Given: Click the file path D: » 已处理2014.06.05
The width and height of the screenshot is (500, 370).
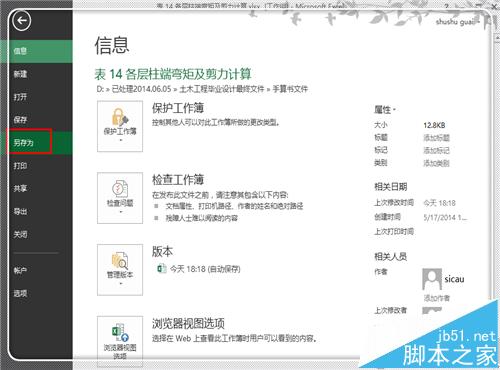Looking at the screenshot, I should click(134, 89).
